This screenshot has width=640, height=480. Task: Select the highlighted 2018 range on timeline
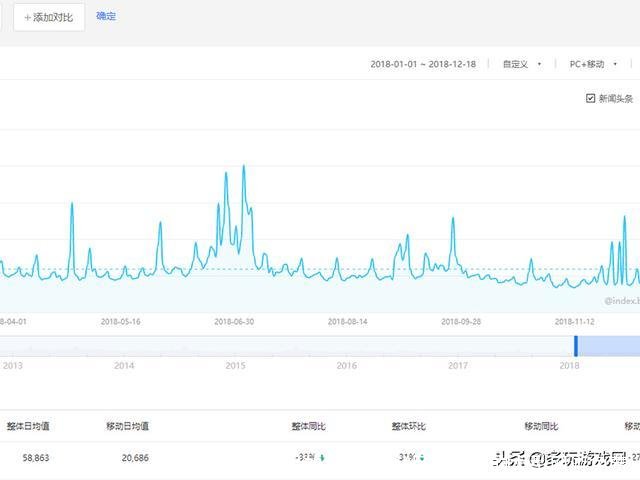click(609, 346)
